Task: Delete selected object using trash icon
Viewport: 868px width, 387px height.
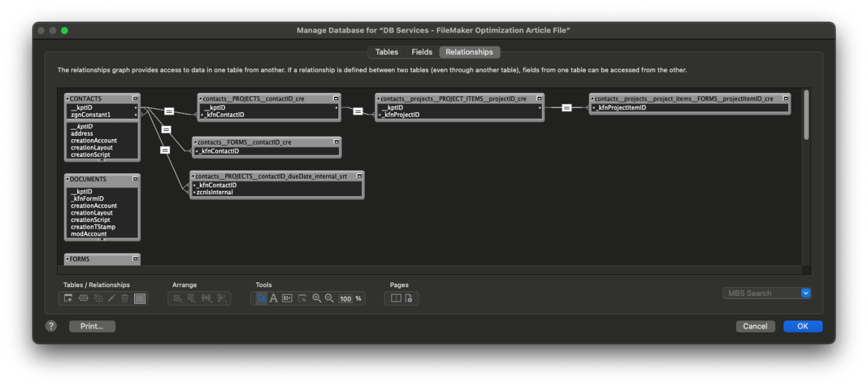Action: coord(125,298)
